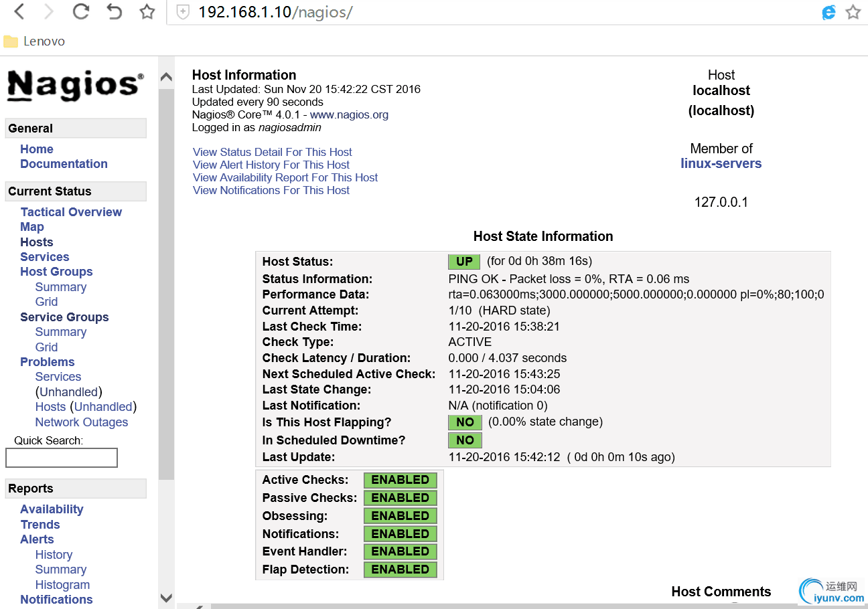Open Summary under Host Groups
This screenshot has width=868, height=609.
click(61, 287)
